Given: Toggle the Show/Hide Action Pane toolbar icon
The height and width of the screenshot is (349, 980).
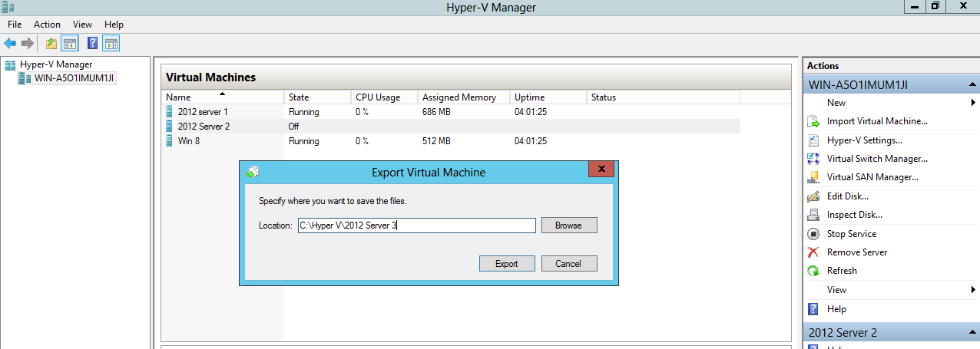Looking at the screenshot, I should coord(111,43).
